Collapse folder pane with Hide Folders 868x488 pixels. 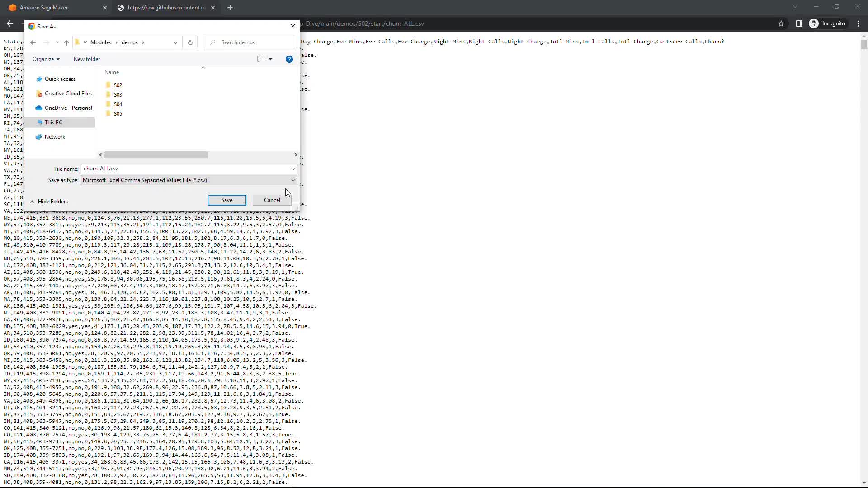(x=49, y=202)
